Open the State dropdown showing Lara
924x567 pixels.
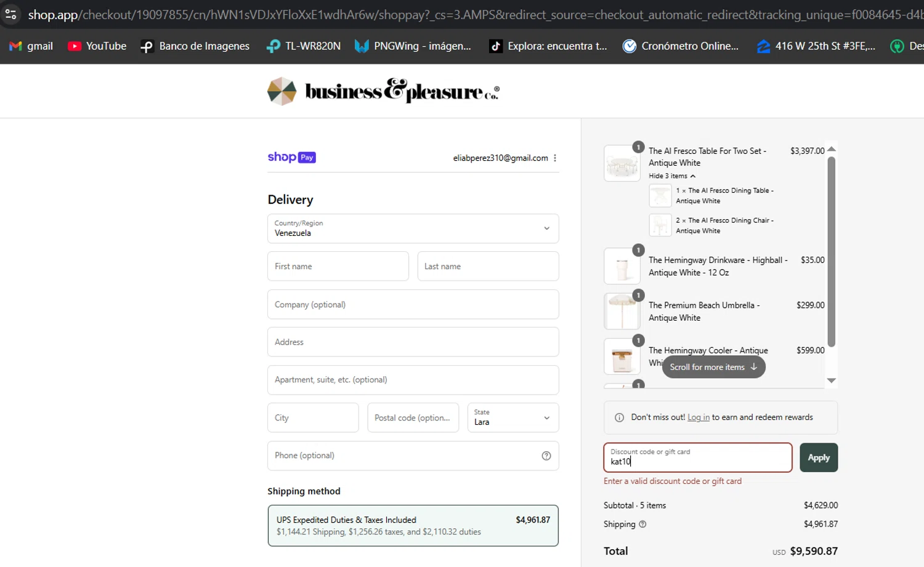pos(513,417)
